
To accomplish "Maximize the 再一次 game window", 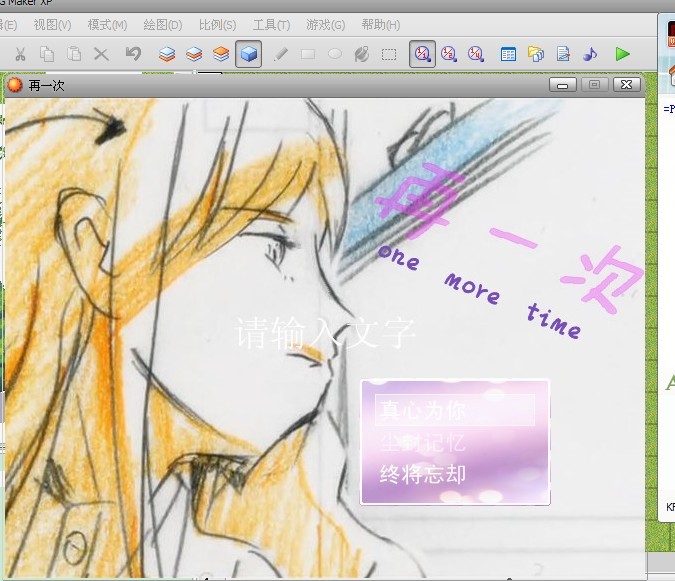I will click(594, 84).
